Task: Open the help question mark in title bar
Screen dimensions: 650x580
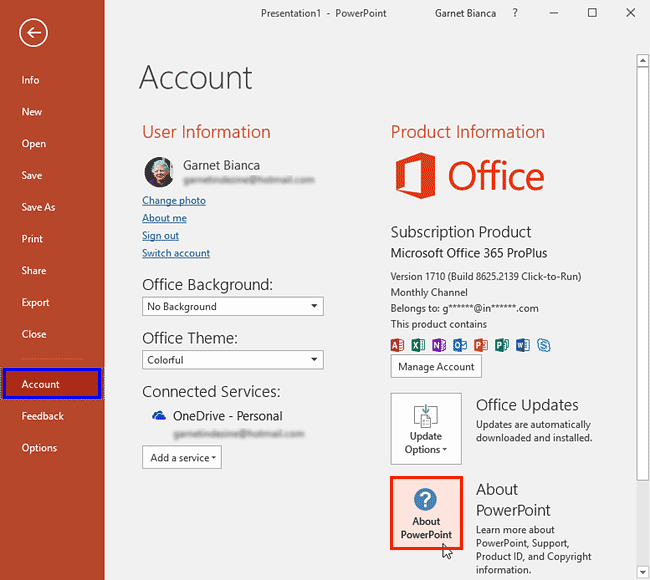Action: click(x=515, y=13)
